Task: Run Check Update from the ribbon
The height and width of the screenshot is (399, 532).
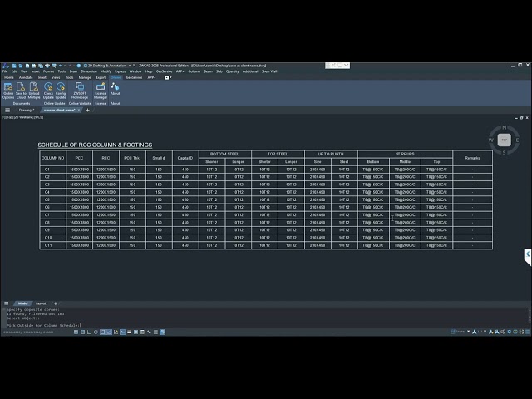Action: 48,91
